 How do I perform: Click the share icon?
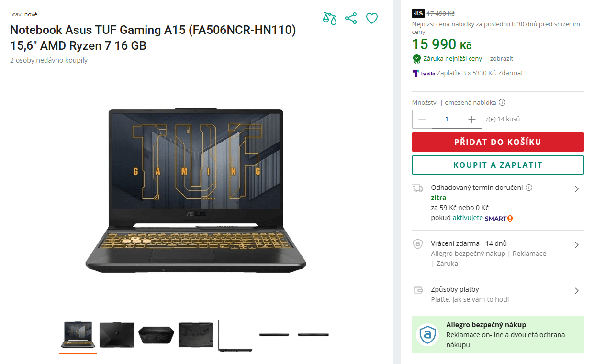(x=351, y=18)
